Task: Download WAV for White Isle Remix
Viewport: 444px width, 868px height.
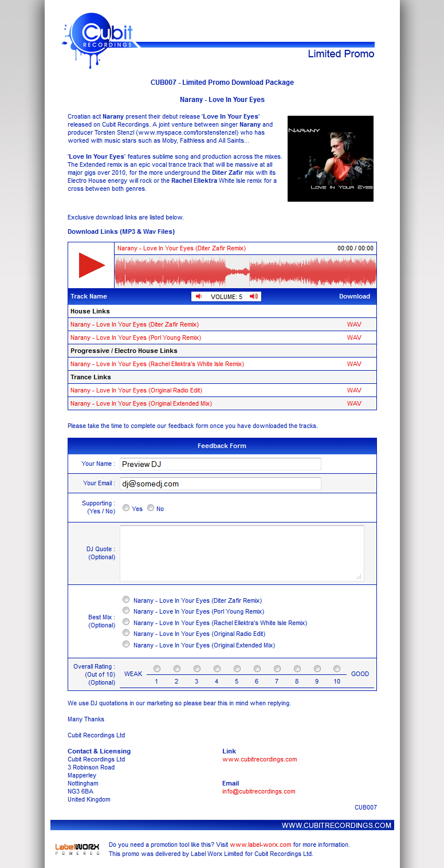Action: pos(354,364)
